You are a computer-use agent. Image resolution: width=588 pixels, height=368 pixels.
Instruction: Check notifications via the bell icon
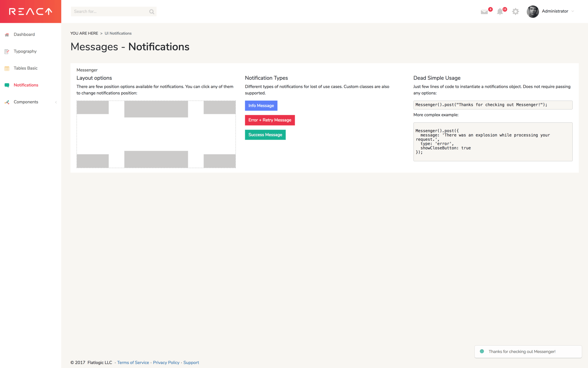(x=500, y=11)
